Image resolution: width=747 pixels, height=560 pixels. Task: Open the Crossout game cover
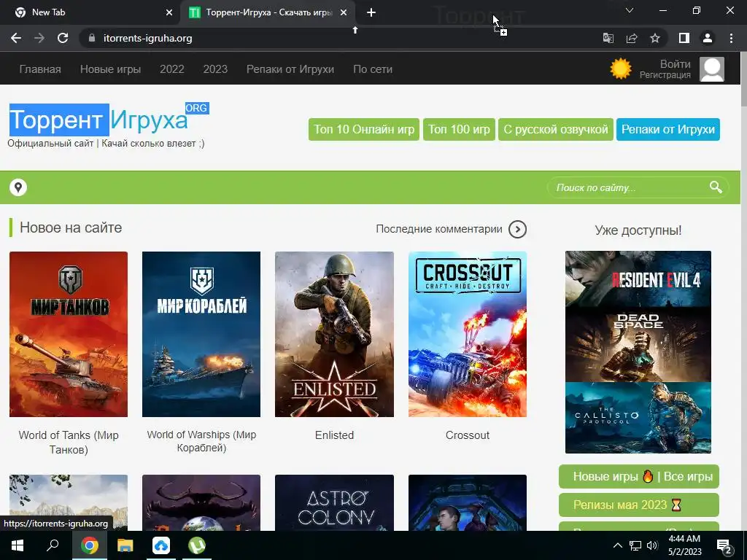[468, 334]
